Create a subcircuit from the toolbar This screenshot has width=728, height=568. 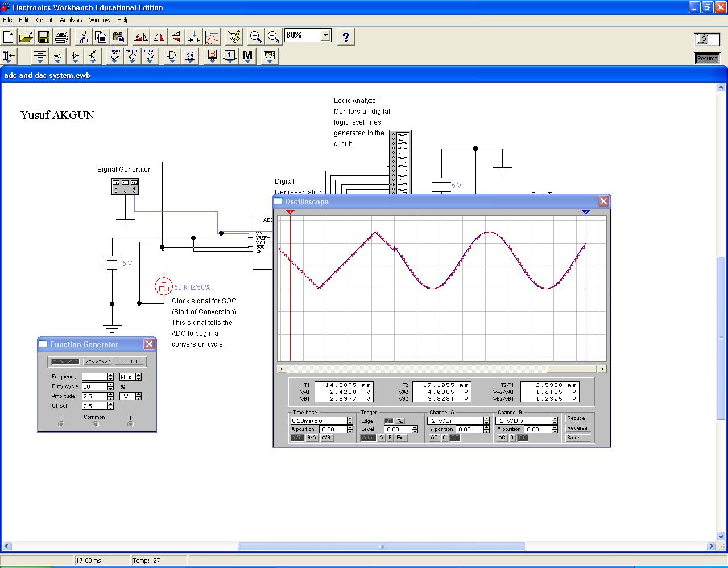pos(194,37)
